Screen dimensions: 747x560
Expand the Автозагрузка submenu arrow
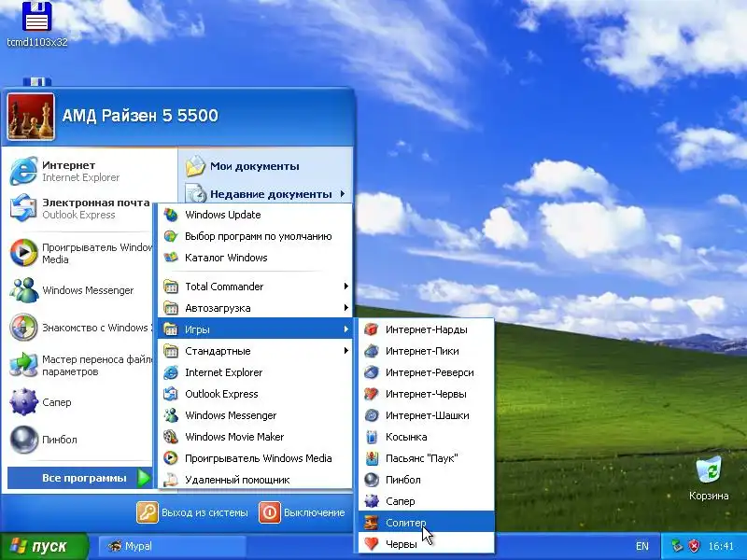[345, 308]
